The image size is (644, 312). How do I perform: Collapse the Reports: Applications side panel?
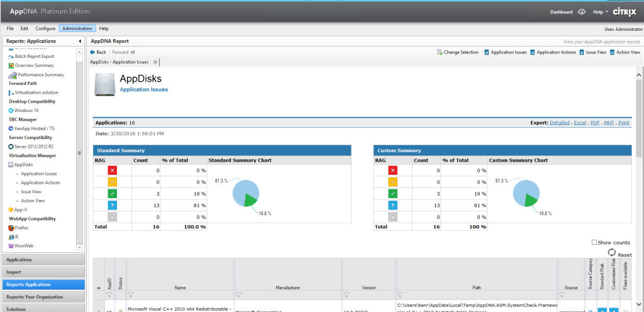click(80, 41)
